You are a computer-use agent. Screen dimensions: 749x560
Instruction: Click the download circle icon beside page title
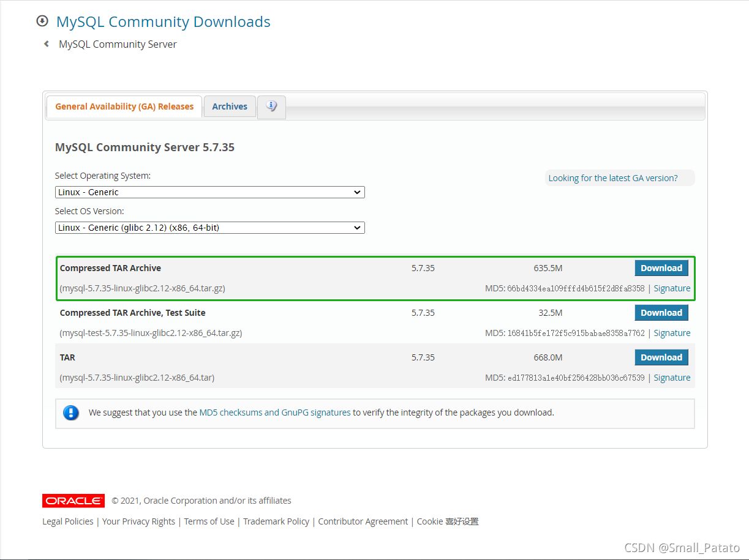point(42,21)
